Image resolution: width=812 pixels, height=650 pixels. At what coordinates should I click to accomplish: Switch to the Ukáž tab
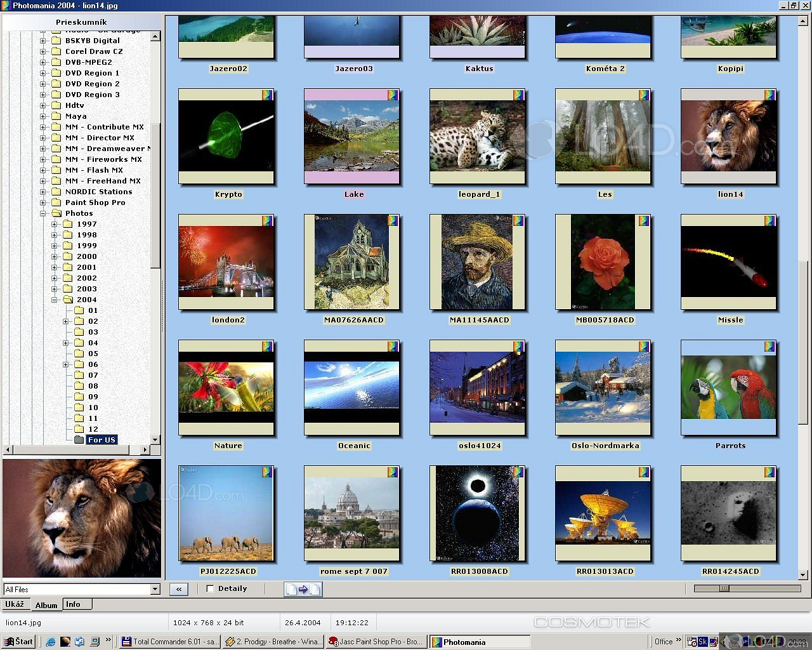click(15, 604)
